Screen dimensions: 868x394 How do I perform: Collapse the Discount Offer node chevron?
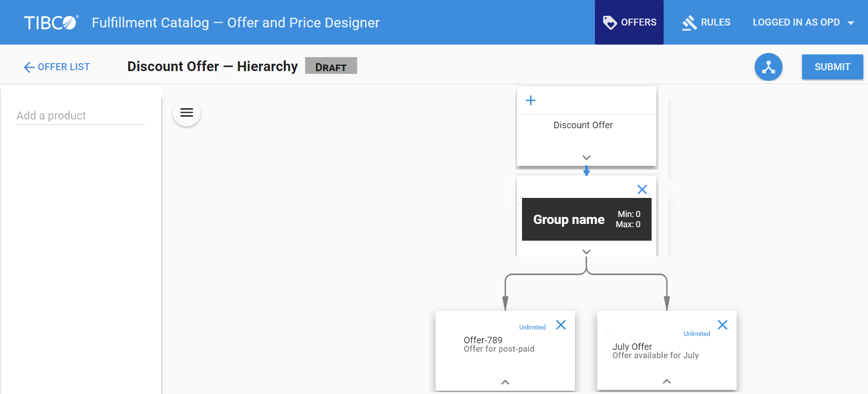tap(587, 158)
